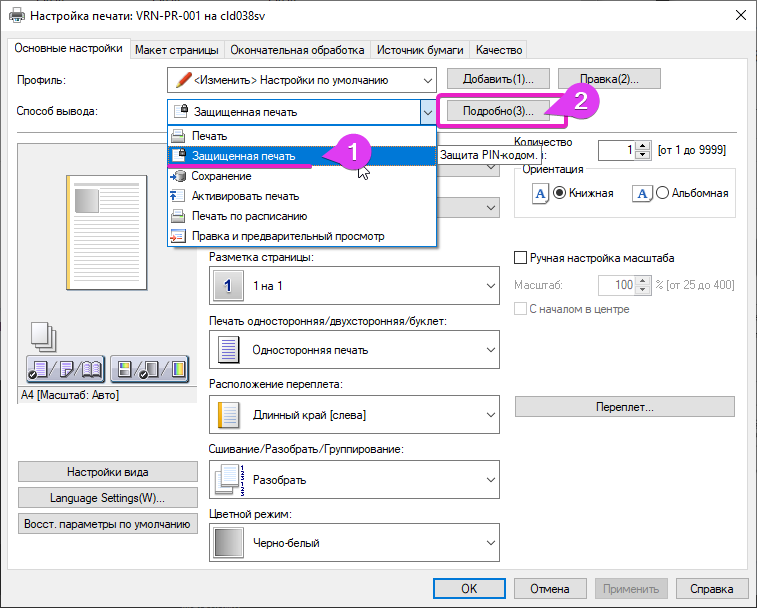The image size is (757, 608).
Task: Click the '1 на 1' page layout icon
Action: pos(228,286)
